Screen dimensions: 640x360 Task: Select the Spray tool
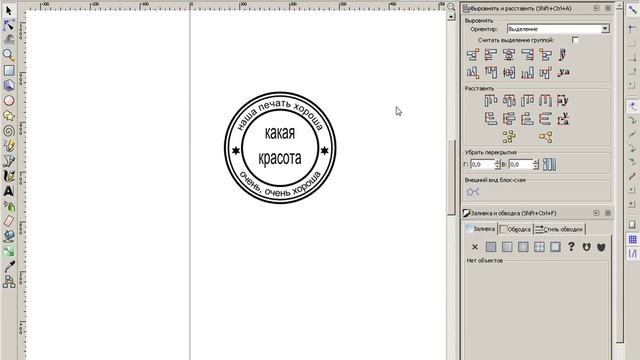tap(9, 206)
